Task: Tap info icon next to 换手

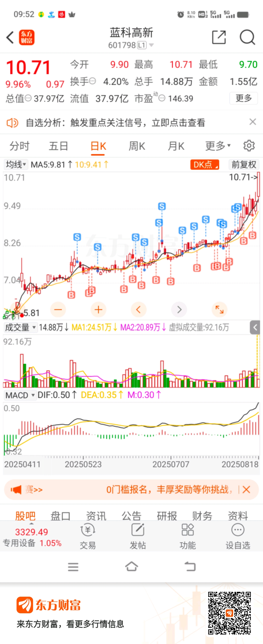Action: click(x=92, y=81)
